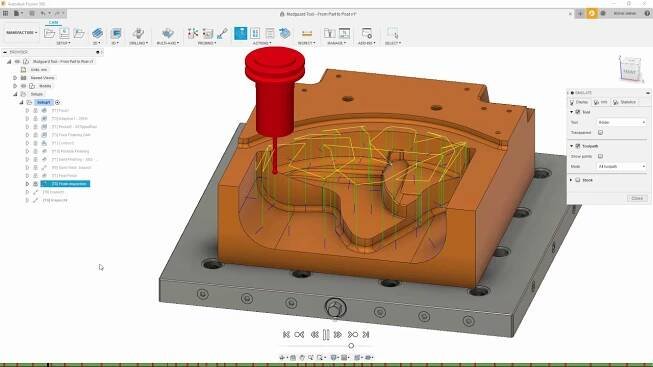Click the Generate toolpath icon in Actions

click(285, 33)
